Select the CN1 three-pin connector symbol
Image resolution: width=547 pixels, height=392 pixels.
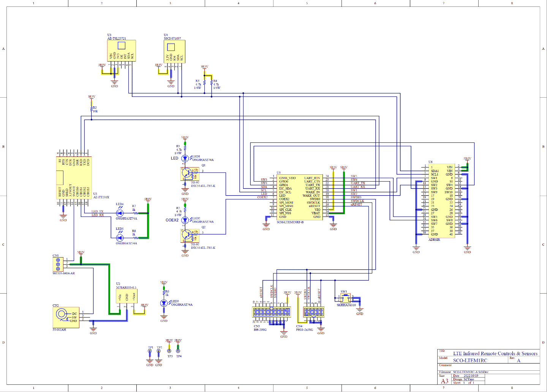(58, 264)
